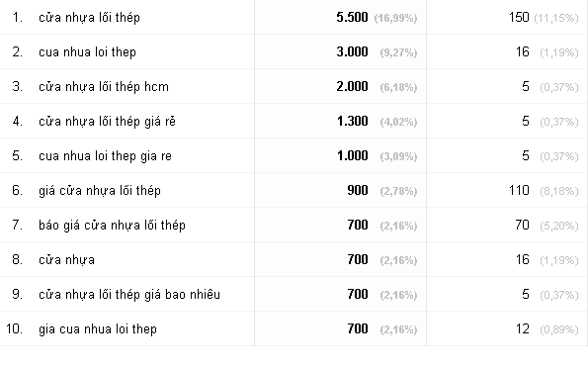Open keyword 'cửa nhựa lõi thép hcm'
The height and width of the screenshot is (370, 588).
click(104, 87)
